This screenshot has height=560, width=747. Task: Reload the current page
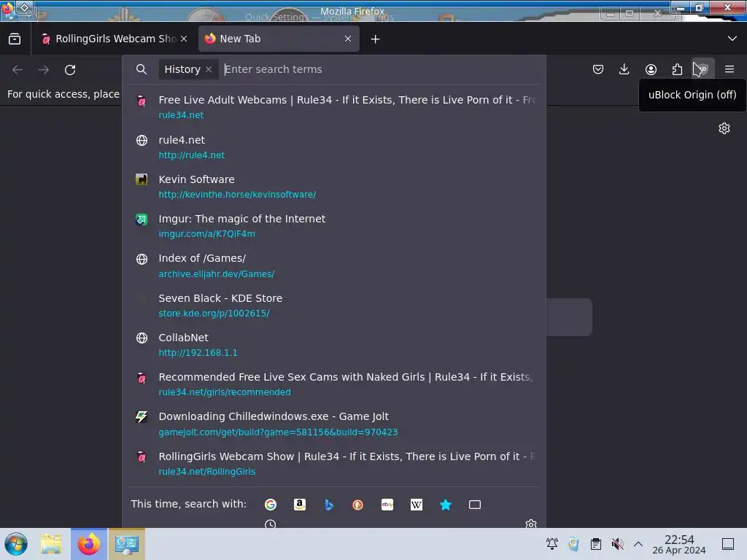[x=70, y=69]
